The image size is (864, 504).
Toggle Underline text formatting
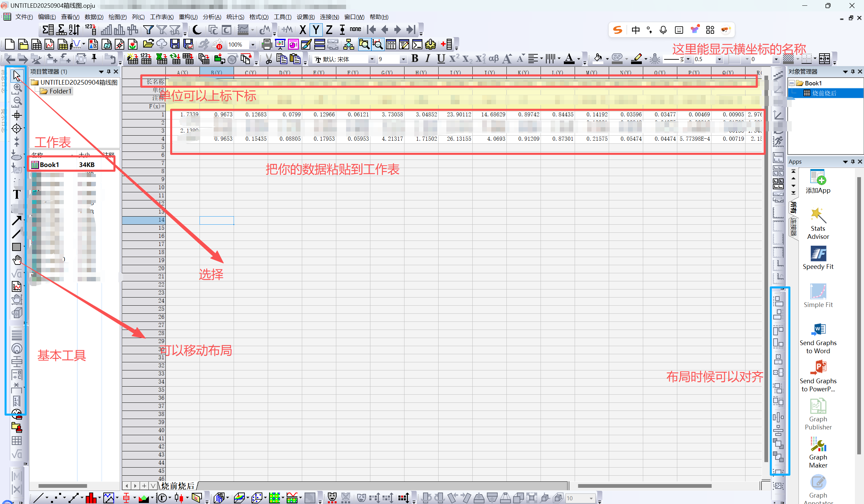click(441, 59)
